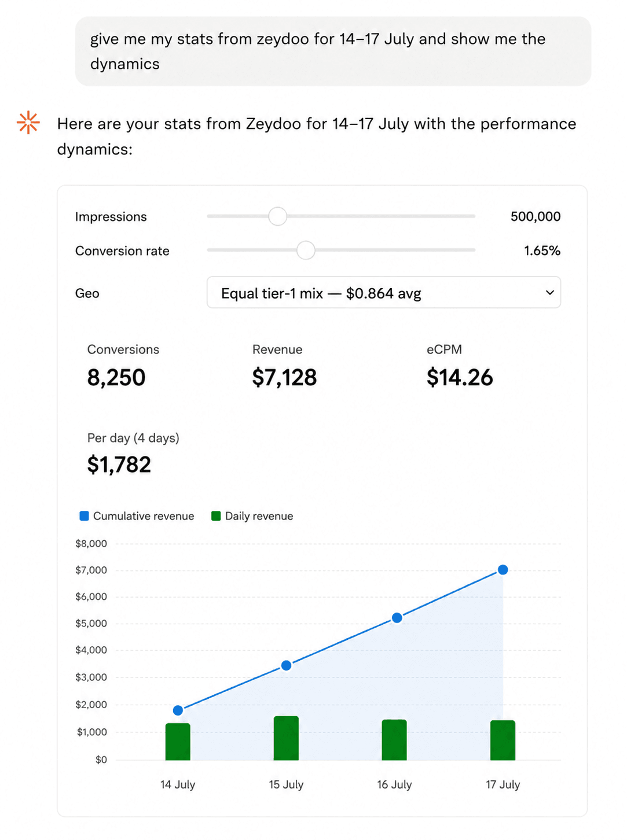Toggle the Daily revenue legend label
627x840 pixels.
click(259, 516)
